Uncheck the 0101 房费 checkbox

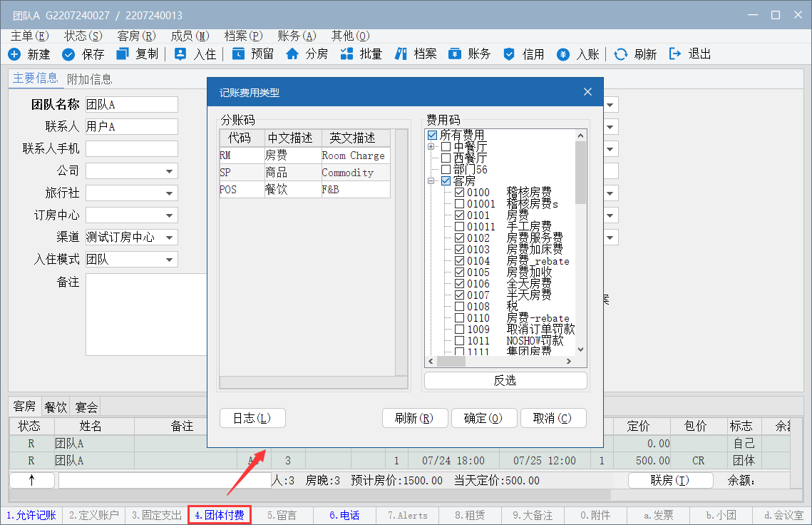(x=459, y=215)
